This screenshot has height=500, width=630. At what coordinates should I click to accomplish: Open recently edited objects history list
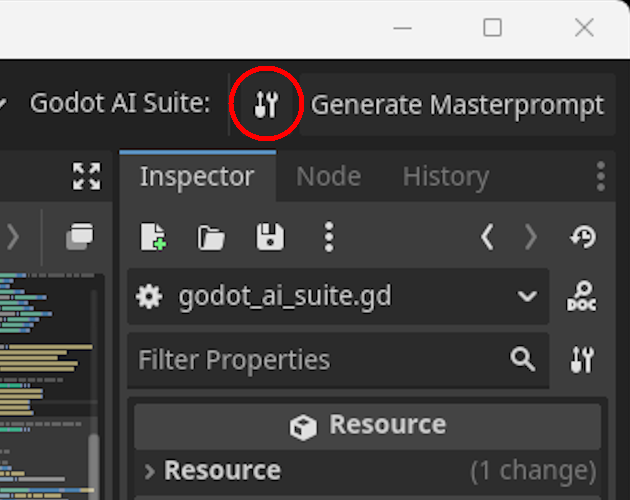[583, 237]
